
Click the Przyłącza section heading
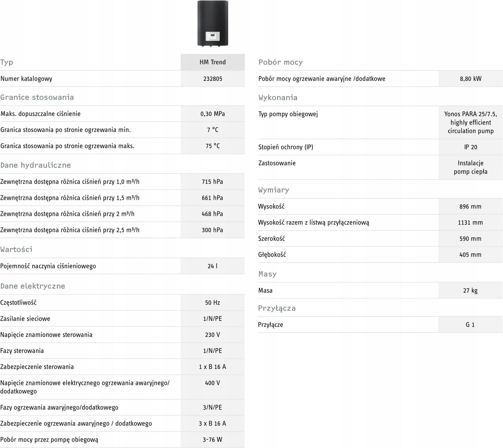277,308
